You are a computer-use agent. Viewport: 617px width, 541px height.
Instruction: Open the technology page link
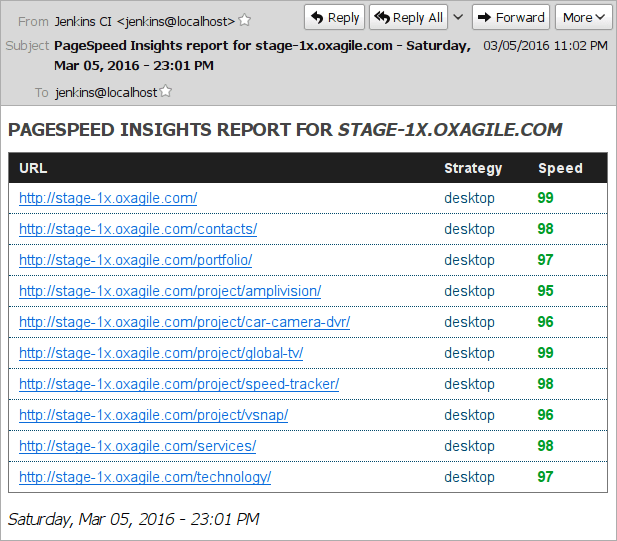tap(145, 477)
